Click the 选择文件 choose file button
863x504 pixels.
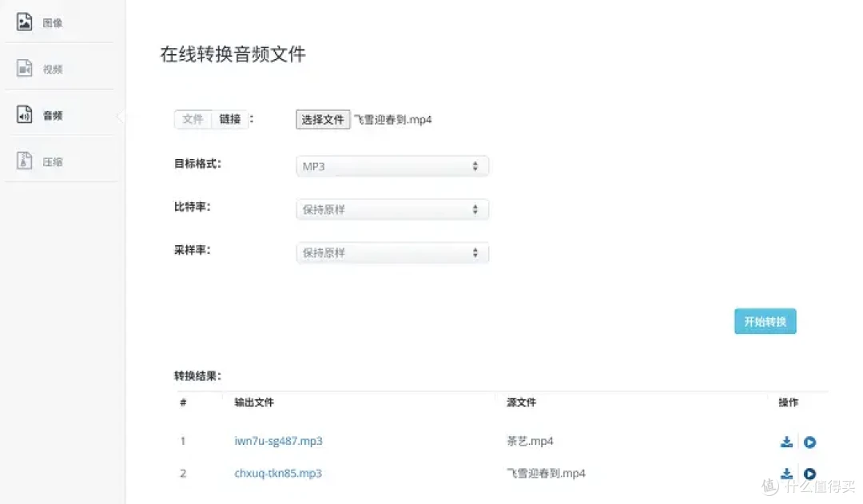click(323, 119)
